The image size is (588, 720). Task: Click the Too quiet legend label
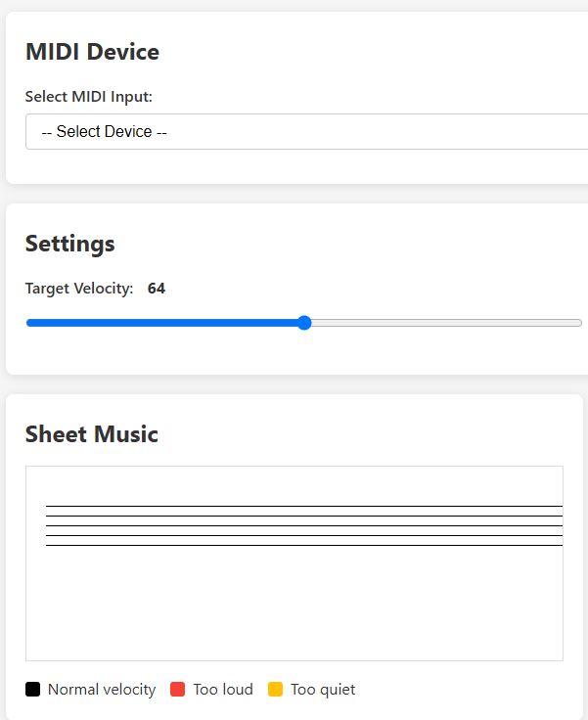click(323, 690)
